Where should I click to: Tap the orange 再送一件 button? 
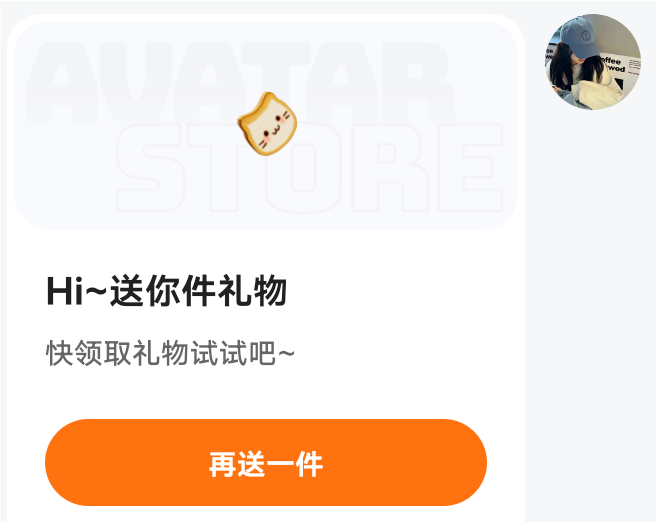coord(266,463)
